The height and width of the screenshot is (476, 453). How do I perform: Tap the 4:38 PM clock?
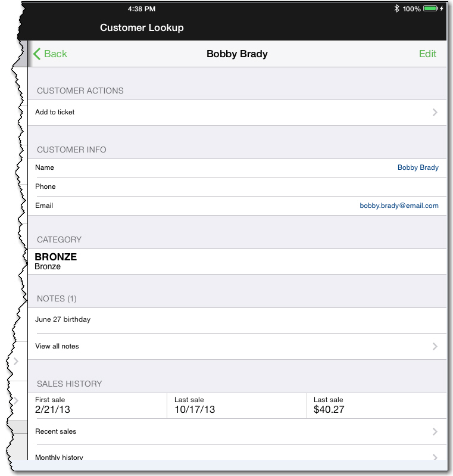point(142,9)
